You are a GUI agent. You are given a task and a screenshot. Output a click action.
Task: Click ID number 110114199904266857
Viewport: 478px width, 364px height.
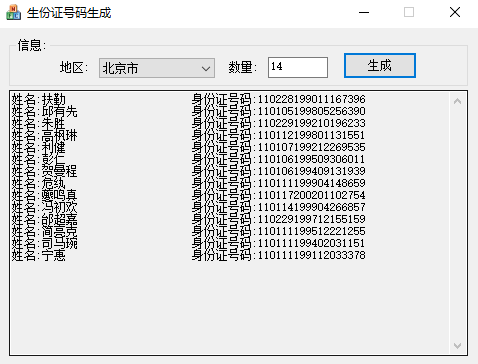[311, 207]
